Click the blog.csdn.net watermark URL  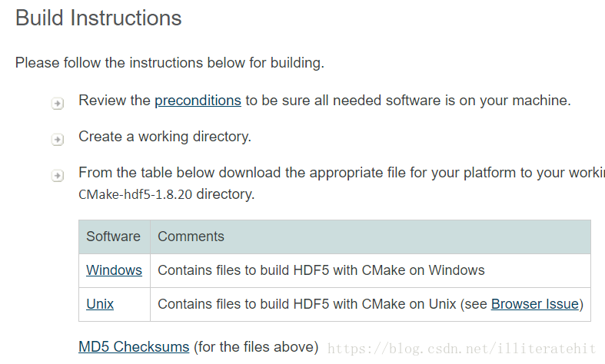pos(461,349)
